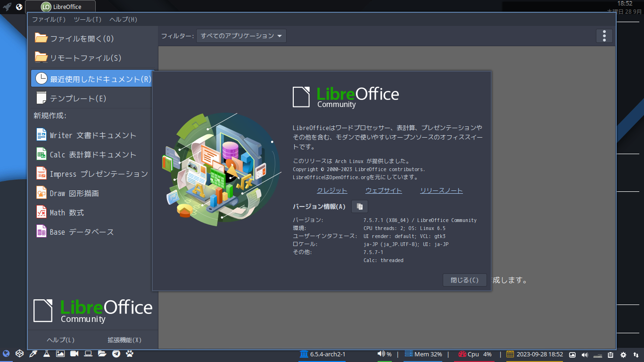Click the Cpu 4% monitor

point(475,354)
